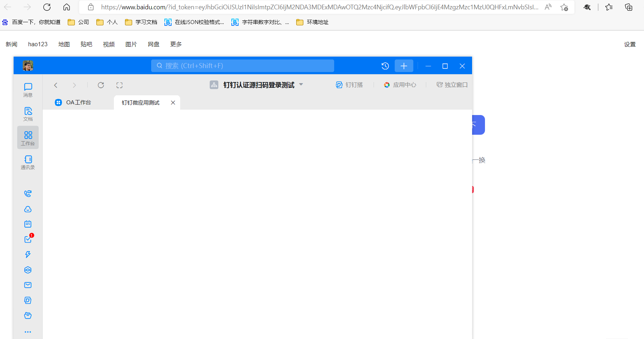Go to browser home page
644x339 pixels.
click(x=67, y=7)
